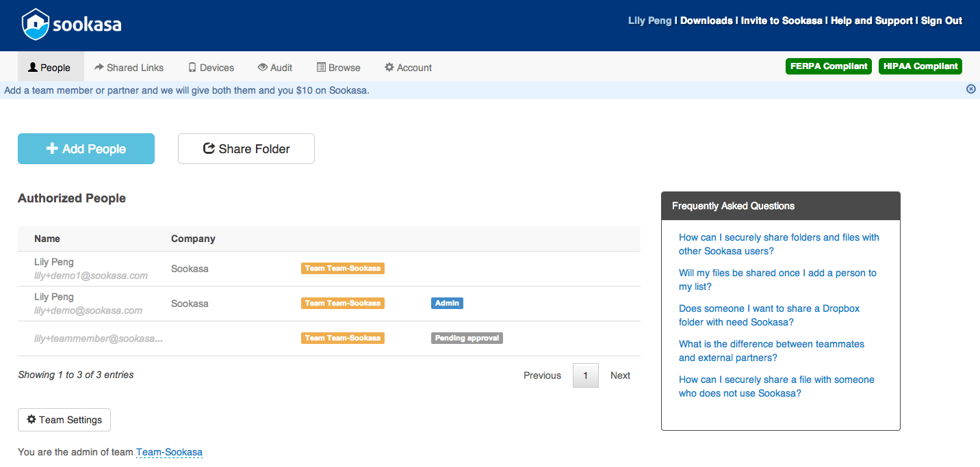Viewport: 980px width, 467px height.
Task: Click the Share Folder button
Action: pos(246,149)
